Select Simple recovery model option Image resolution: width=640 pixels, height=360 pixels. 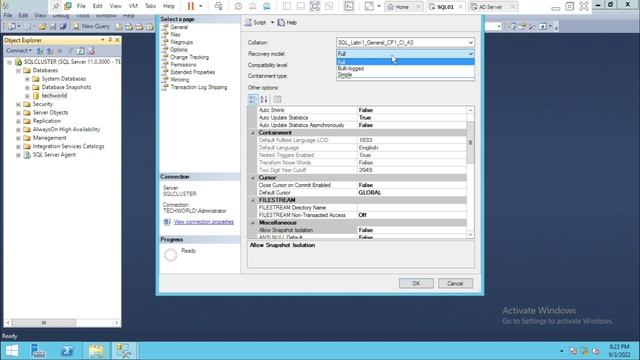tap(405, 75)
